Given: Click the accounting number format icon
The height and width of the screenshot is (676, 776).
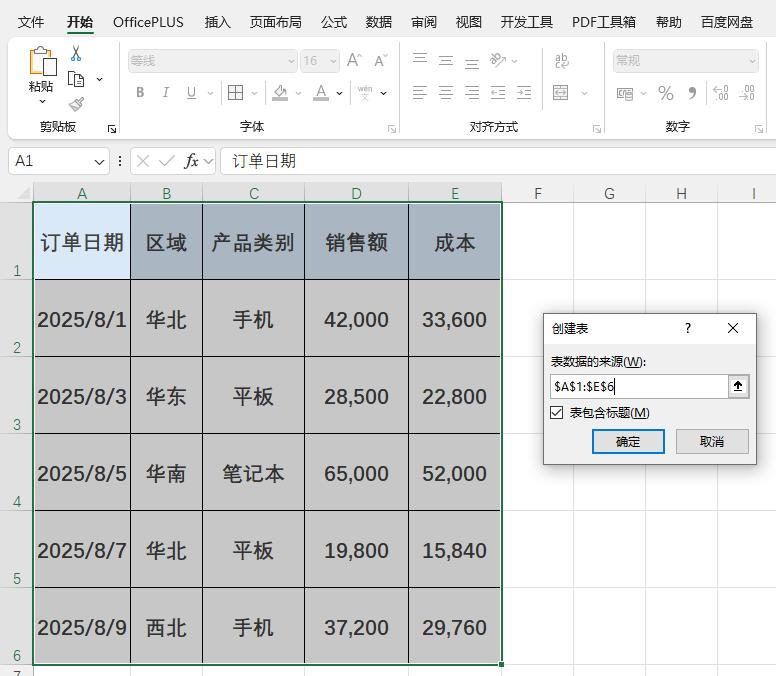Looking at the screenshot, I should (625, 93).
